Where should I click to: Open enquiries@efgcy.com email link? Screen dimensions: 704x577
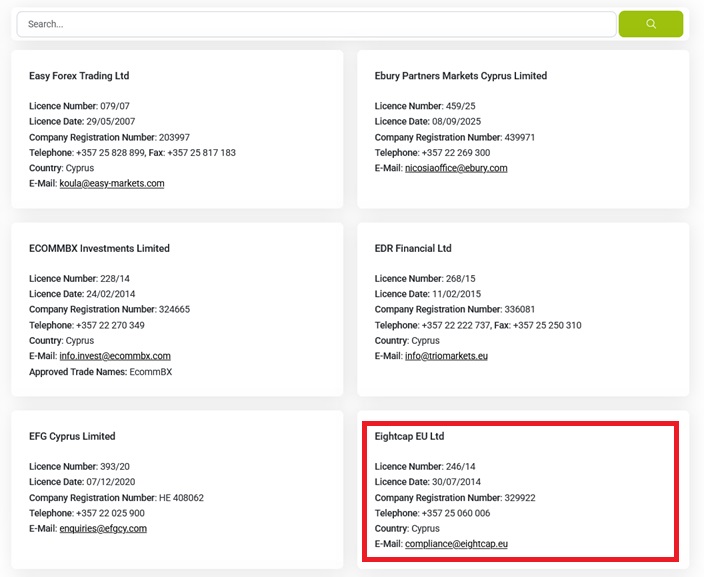(103, 528)
